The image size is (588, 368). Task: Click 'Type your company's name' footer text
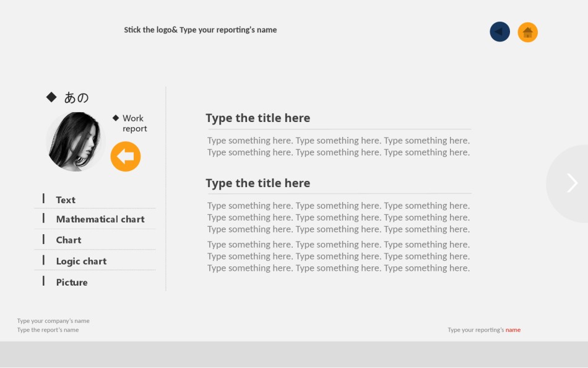point(53,321)
